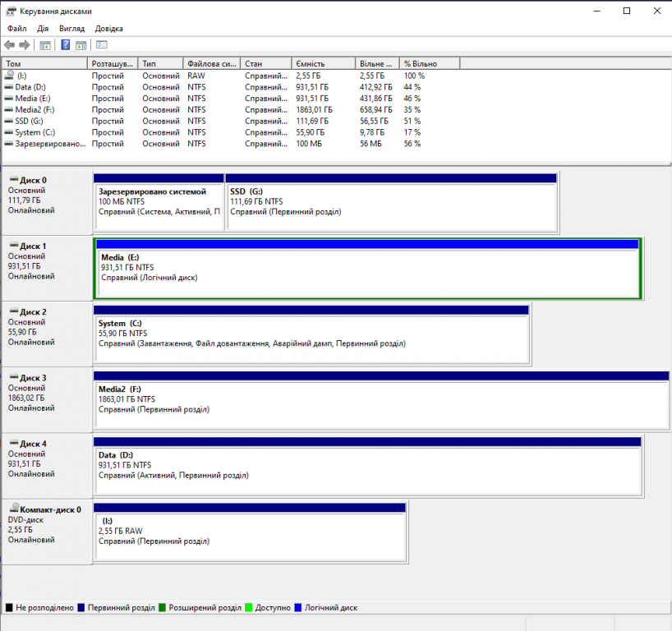The image size is (672, 631).
Task: Click the Back arrow toolbar icon
Action: click(9, 44)
